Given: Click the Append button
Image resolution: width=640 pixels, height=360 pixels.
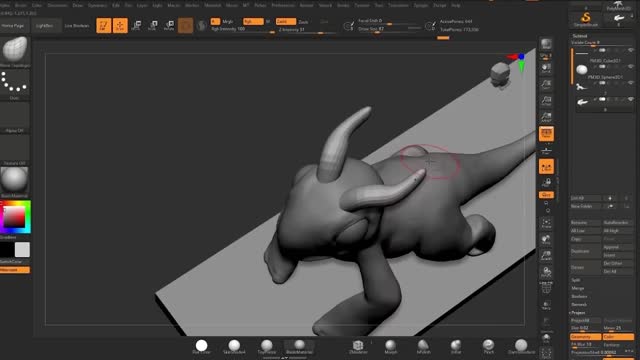Looking at the screenshot, I should [x=618, y=247].
